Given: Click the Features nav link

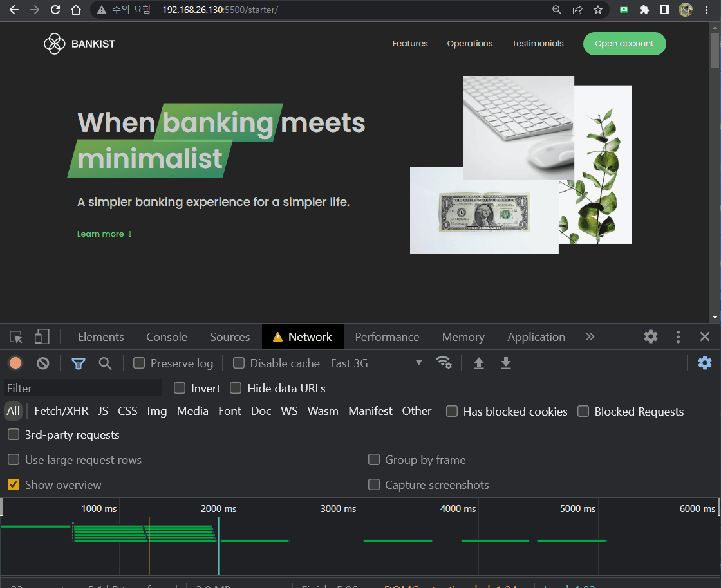Looking at the screenshot, I should [x=410, y=44].
